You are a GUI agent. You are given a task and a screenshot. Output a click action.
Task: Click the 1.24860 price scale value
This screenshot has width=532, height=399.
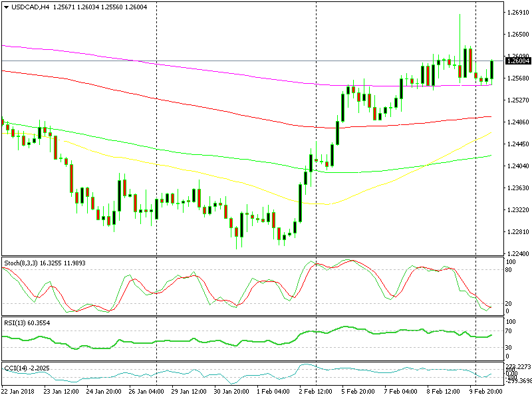pos(518,122)
